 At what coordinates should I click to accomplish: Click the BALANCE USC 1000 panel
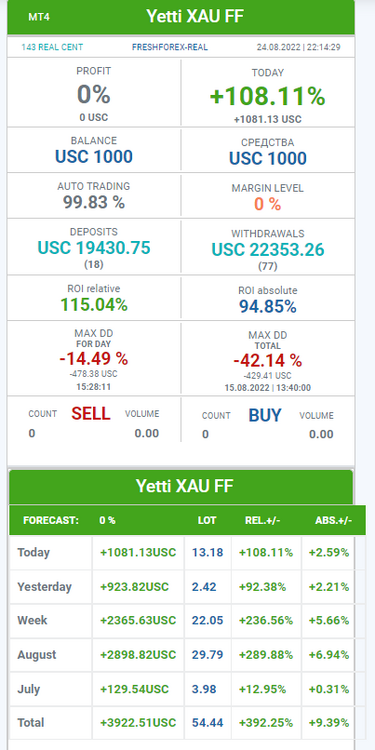(94, 149)
